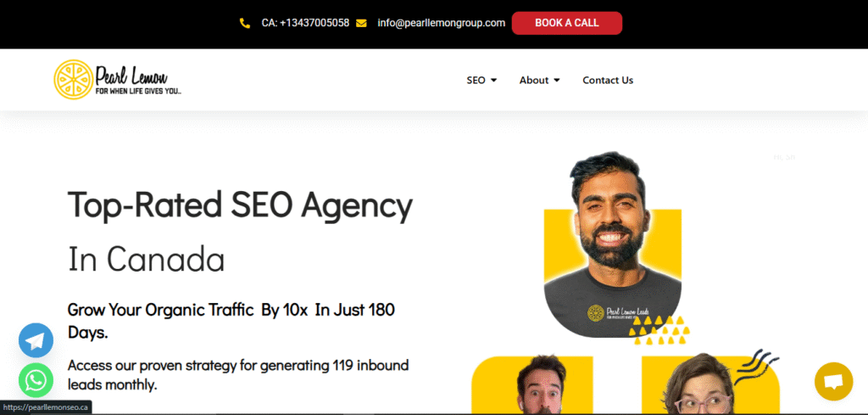Click the BOOK A CALL button

[x=567, y=23]
